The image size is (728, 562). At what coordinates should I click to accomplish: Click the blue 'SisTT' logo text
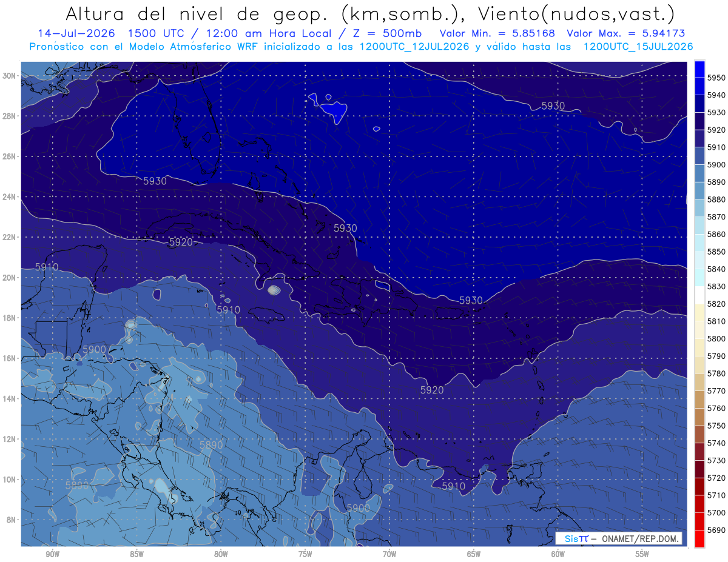pos(576,538)
